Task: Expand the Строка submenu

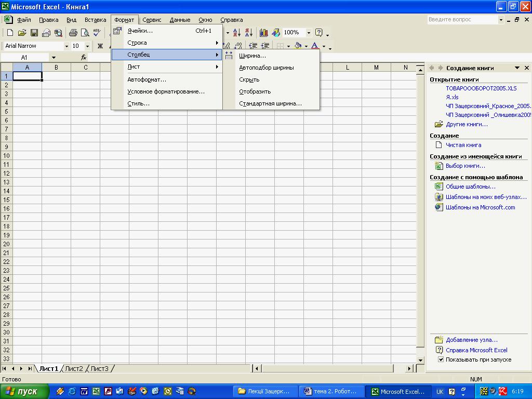Action: click(167, 43)
